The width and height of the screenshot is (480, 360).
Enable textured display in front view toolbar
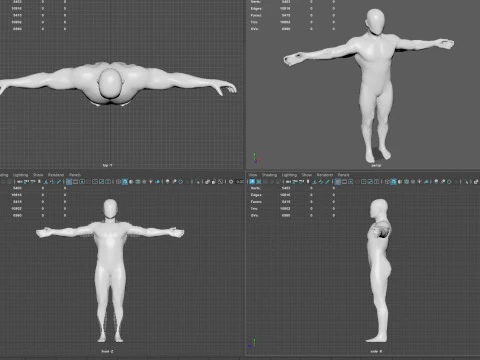[x=144, y=182]
